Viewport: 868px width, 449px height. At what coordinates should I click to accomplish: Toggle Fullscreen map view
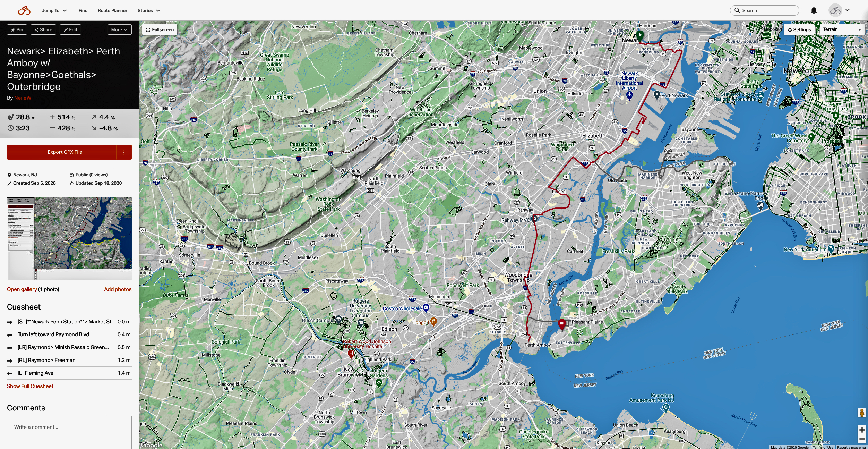160,29
